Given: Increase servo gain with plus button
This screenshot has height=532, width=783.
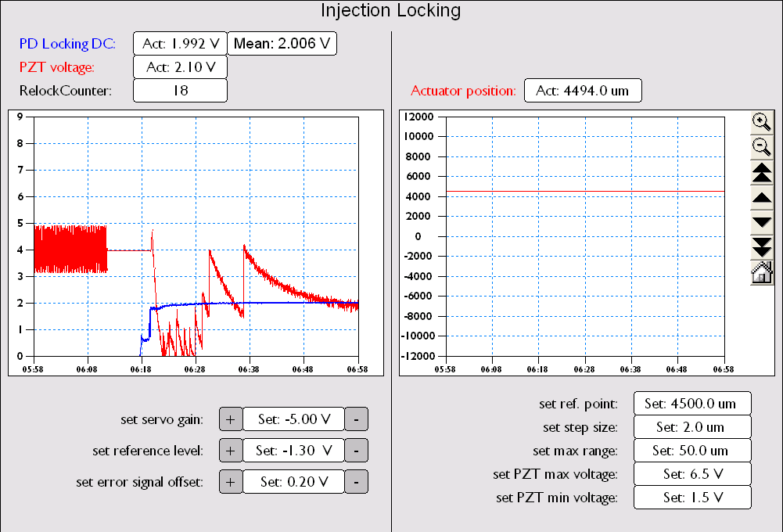Looking at the screenshot, I should (231, 419).
